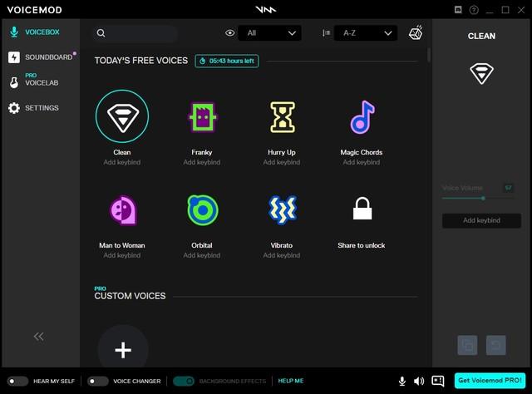
Task: Turn off Background Effects toggle
Action: pos(184,381)
